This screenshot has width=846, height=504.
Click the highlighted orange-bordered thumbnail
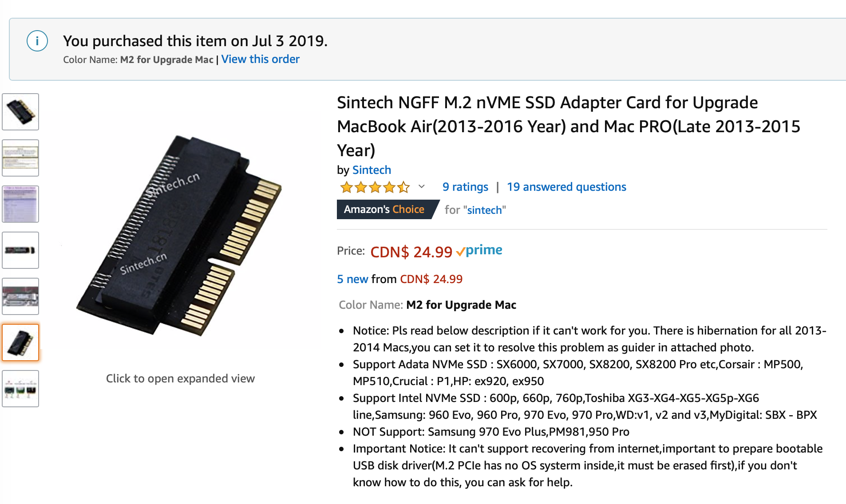tap(20, 343)
